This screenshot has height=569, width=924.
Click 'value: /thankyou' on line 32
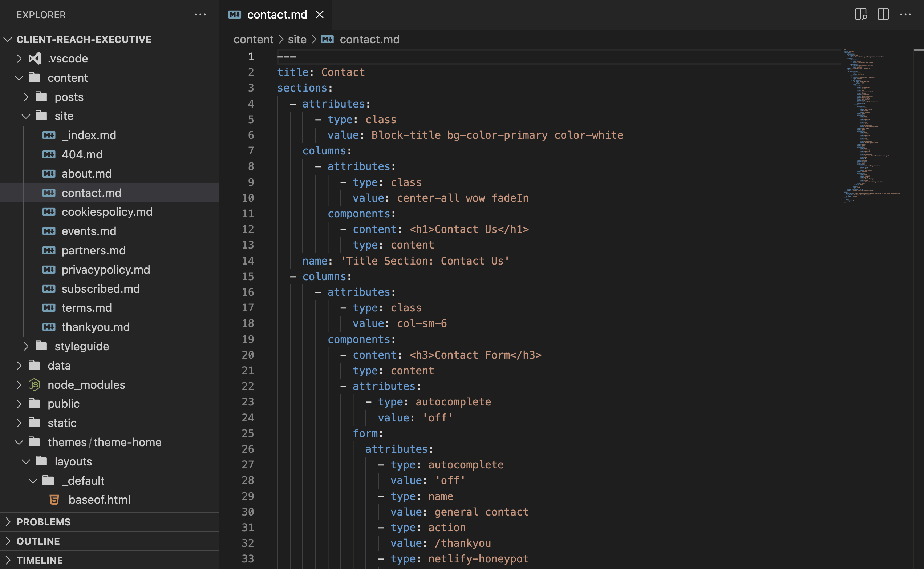coord(441,543)
